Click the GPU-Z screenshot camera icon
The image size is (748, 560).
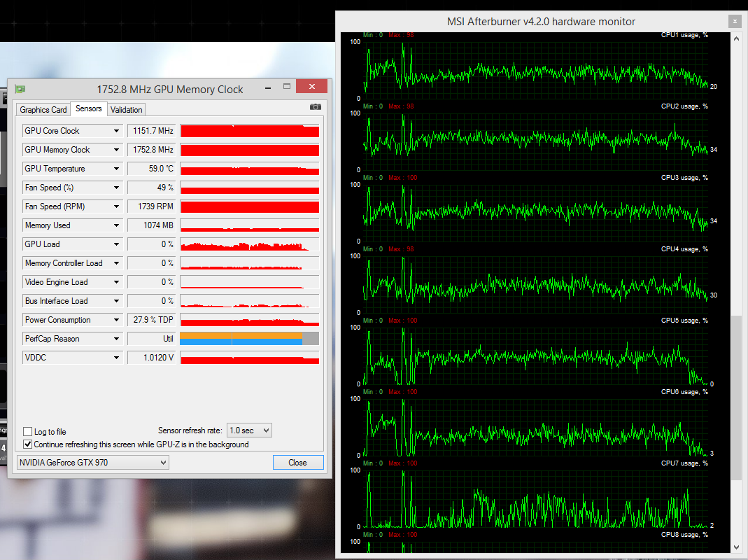tap(316, 107)
